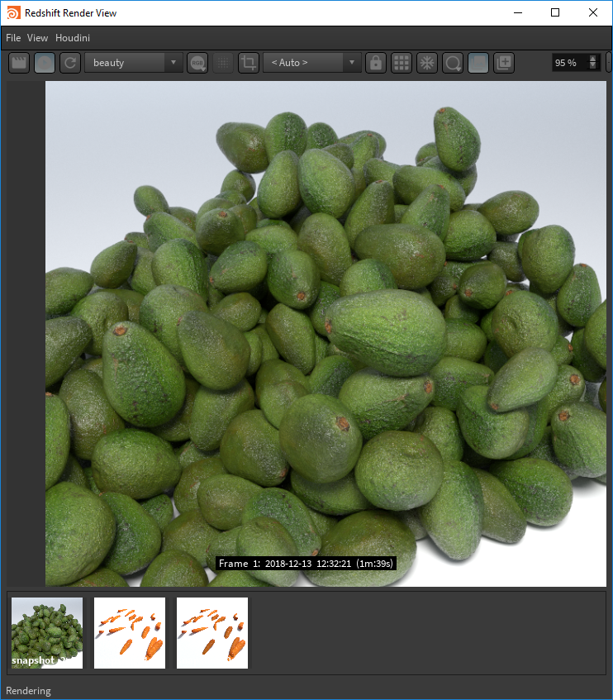
Task: Select the crop region tool
Action: point(248,63)
